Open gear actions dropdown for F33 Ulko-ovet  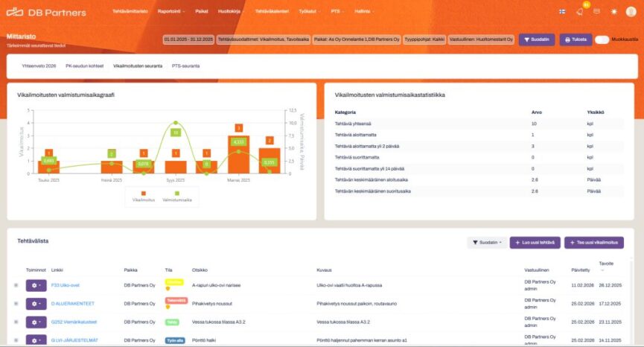tap(36, 284)
